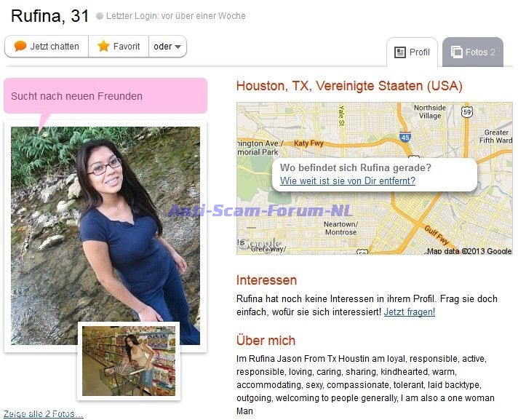518x420 pixels.
Task: Click the grey last-login status dot
Action: point(100,16)
